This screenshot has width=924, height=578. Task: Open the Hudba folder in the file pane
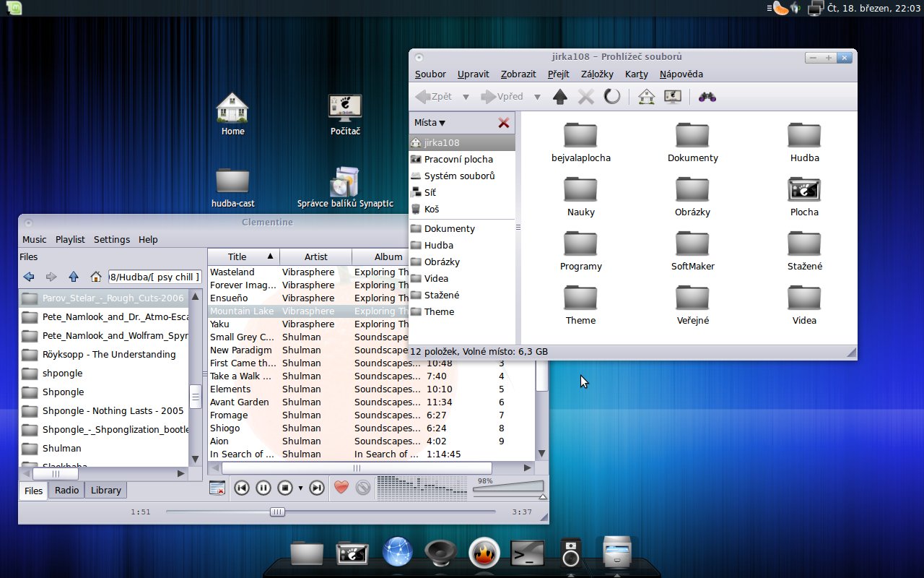click(x=804, y=142)
